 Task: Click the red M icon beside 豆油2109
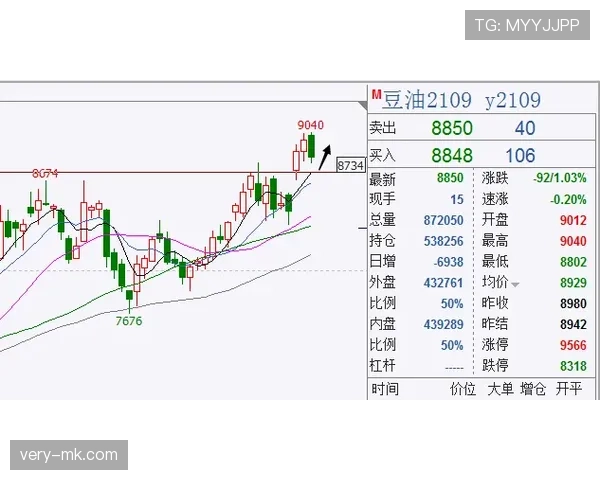point(377,94)
